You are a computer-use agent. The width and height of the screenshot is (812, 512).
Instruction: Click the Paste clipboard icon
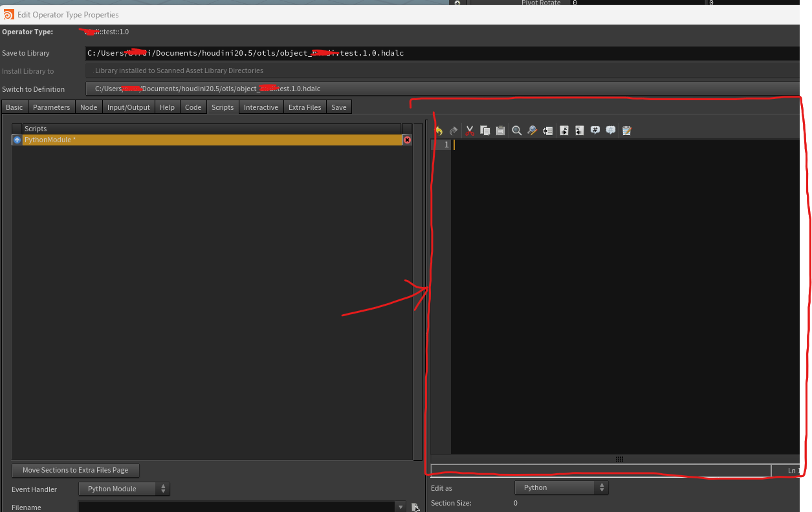500,131
